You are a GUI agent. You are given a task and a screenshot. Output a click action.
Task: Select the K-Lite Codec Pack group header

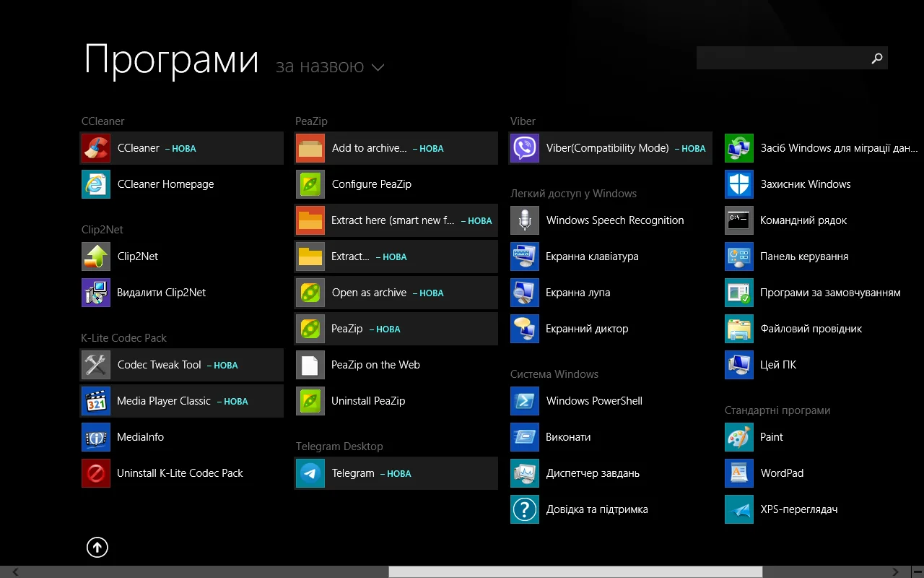tap(123, 337)
